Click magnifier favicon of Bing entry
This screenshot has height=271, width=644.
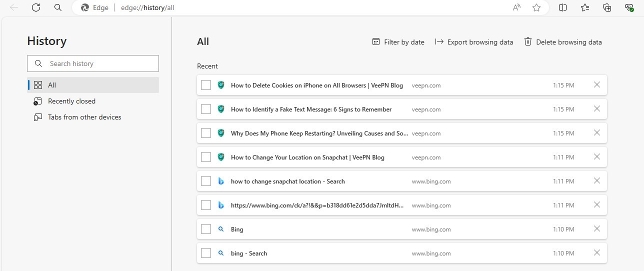[x=221, y=229]
